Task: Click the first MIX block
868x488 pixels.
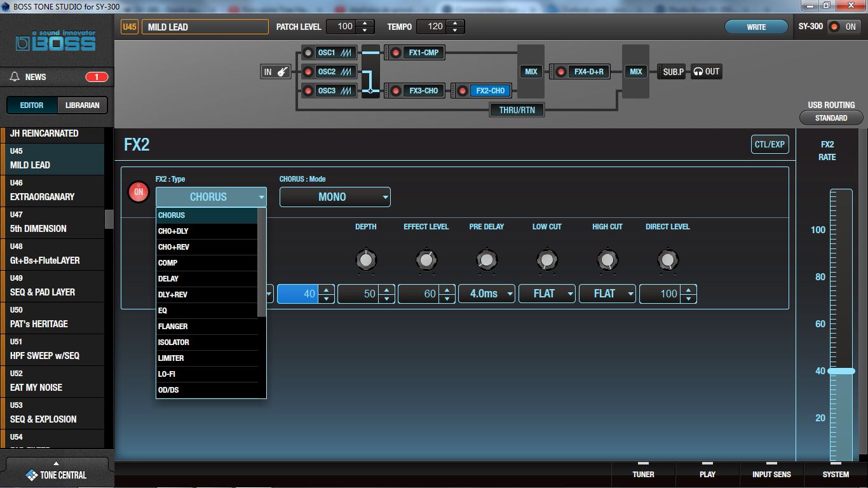Action: (x=531, y=72)
